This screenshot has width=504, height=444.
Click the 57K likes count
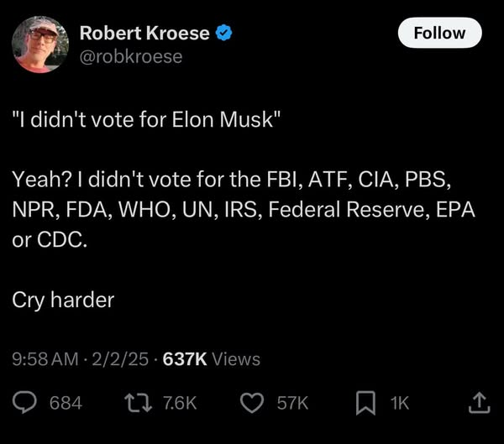tap(292, 403)
